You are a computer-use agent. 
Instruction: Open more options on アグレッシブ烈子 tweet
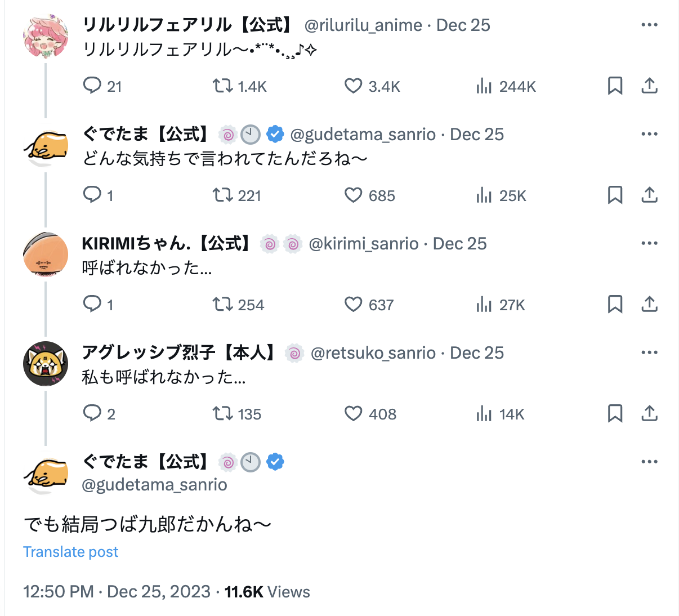[x=649, y=352]
